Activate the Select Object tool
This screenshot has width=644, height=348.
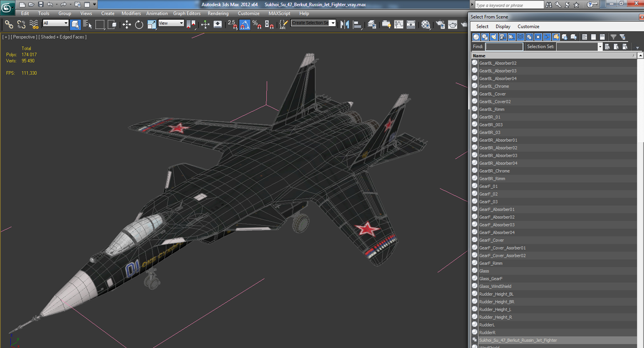pos(75,24)
